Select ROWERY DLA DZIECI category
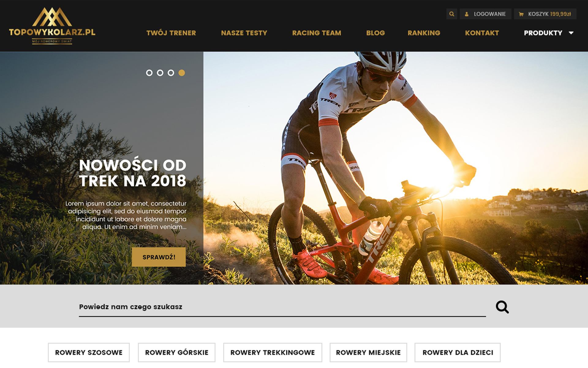The width and height of the screenshot is (588, 368). pyautogui.click(x=458, y=353)
